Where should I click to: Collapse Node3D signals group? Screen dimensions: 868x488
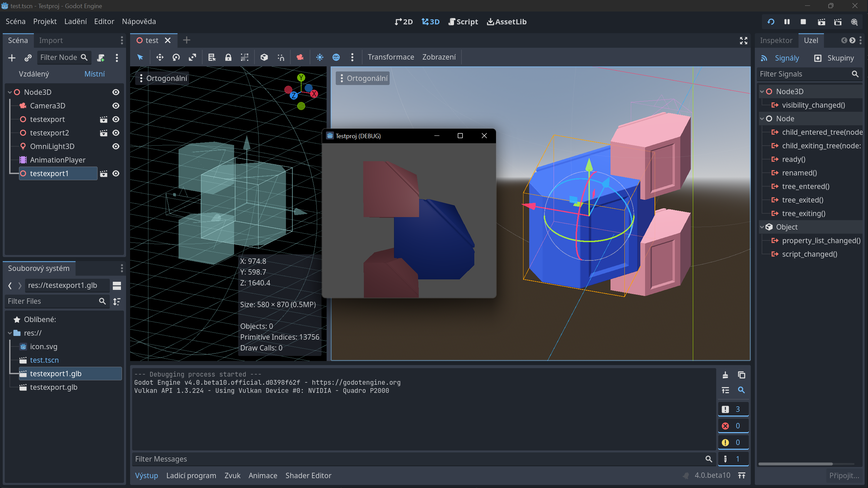(762, 92)
